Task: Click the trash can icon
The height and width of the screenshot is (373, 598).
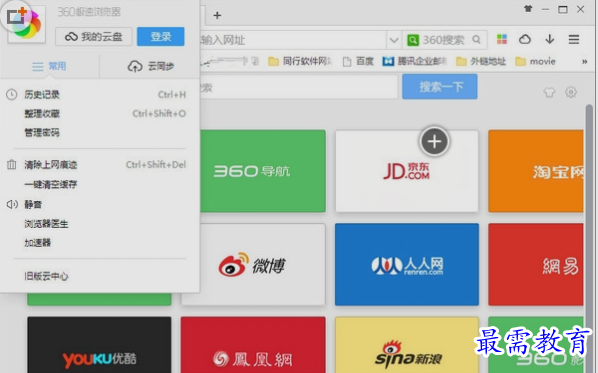Action: pyautogui.click(x=12, y=165)
